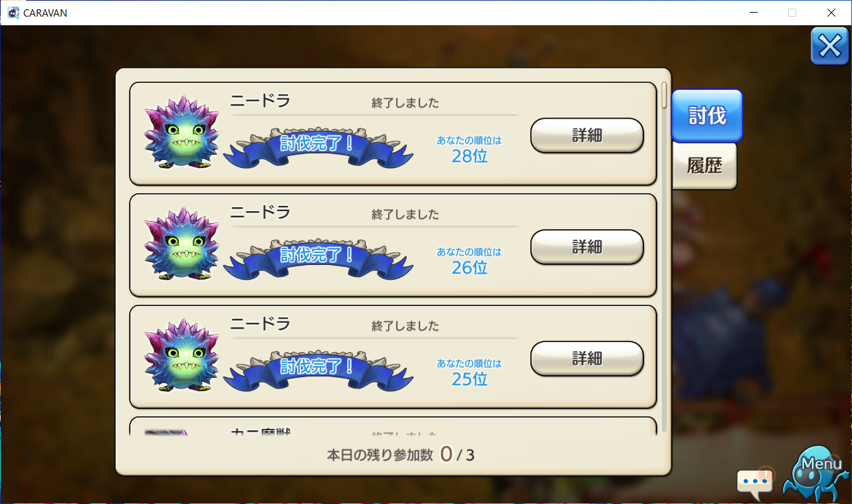Click the partially visible カニ魔獣 entry

393,426
